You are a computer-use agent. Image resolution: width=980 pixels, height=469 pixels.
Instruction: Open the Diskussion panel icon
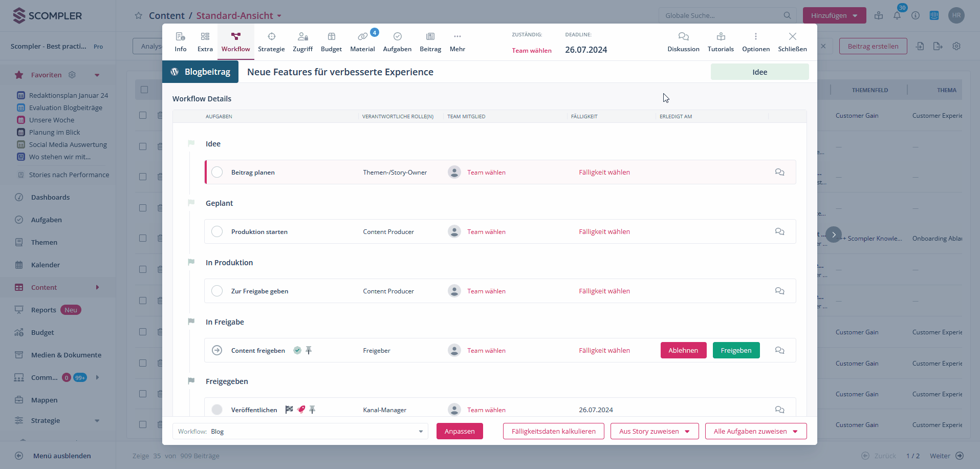pos(683,37)
